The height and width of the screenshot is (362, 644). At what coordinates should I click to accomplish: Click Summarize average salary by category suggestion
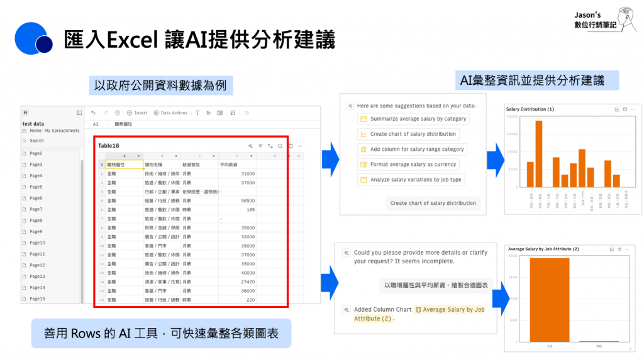point(414,119)
